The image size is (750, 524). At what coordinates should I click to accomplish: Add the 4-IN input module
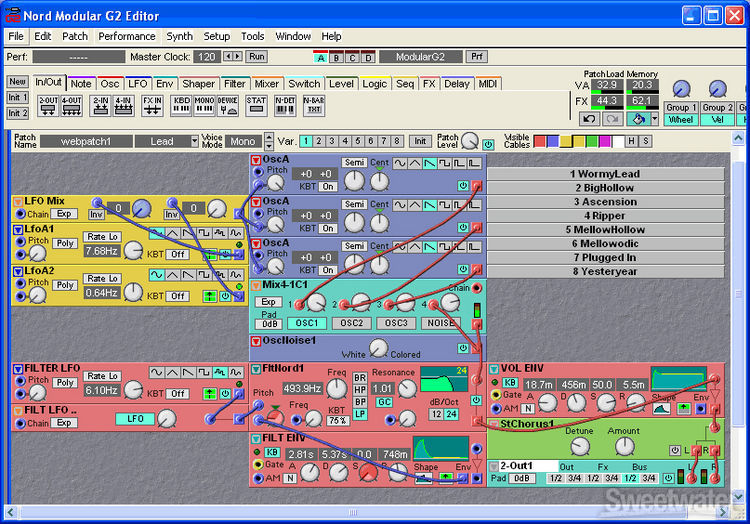pos(123,106)
